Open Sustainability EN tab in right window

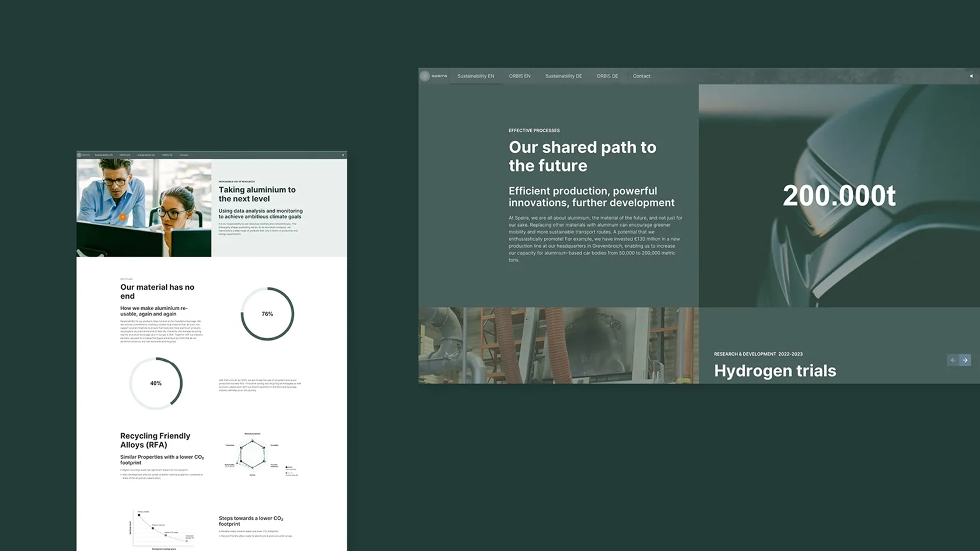(x=475, y=76)
